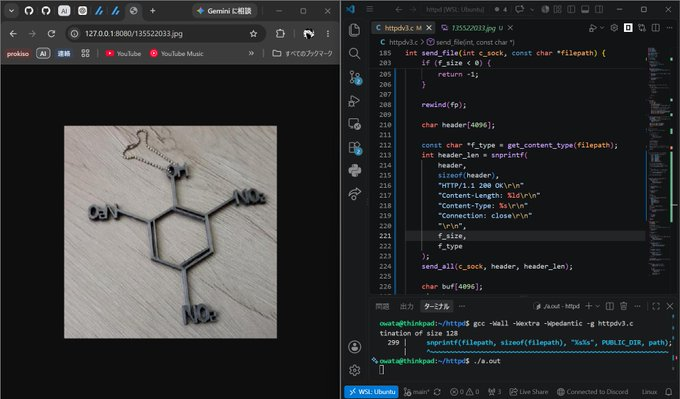Open the Explorer view in VS Code
This screenshot has height=399, width=680.
354,29
